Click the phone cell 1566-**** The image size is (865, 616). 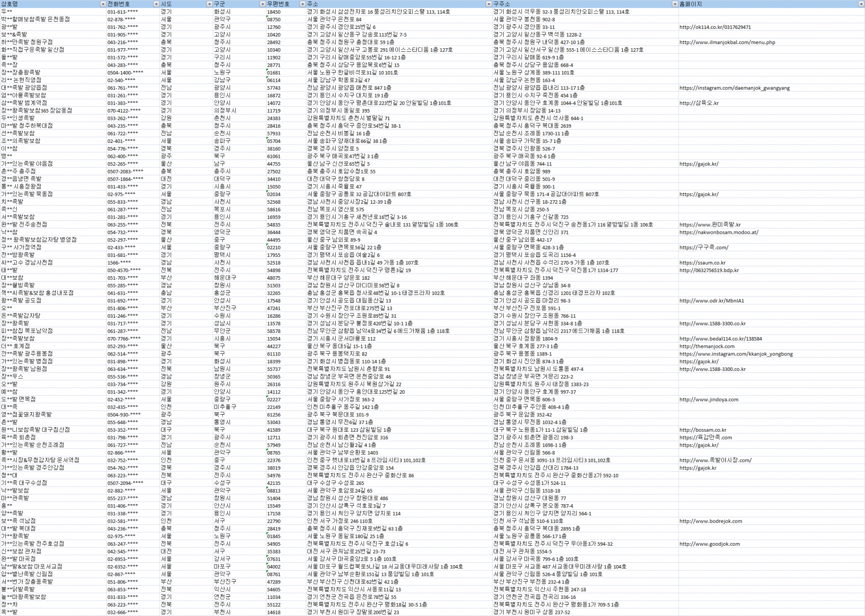(x=119, y=263)
